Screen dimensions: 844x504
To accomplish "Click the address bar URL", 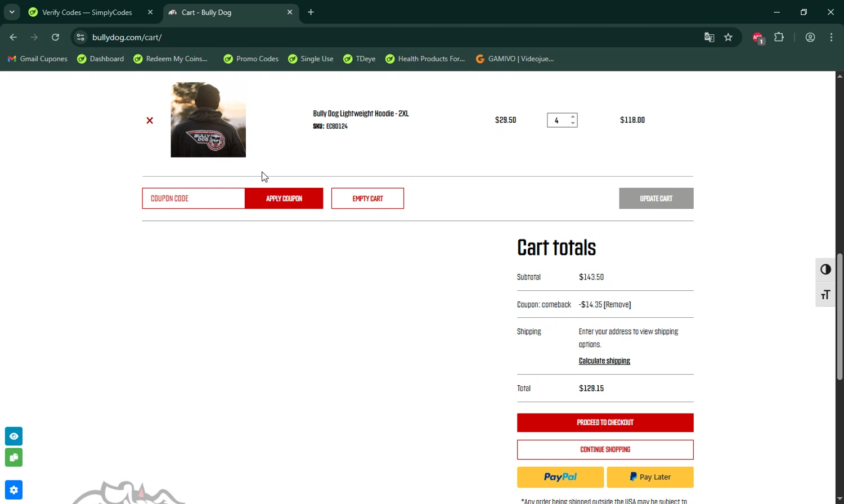I will (x=127, y=37).
